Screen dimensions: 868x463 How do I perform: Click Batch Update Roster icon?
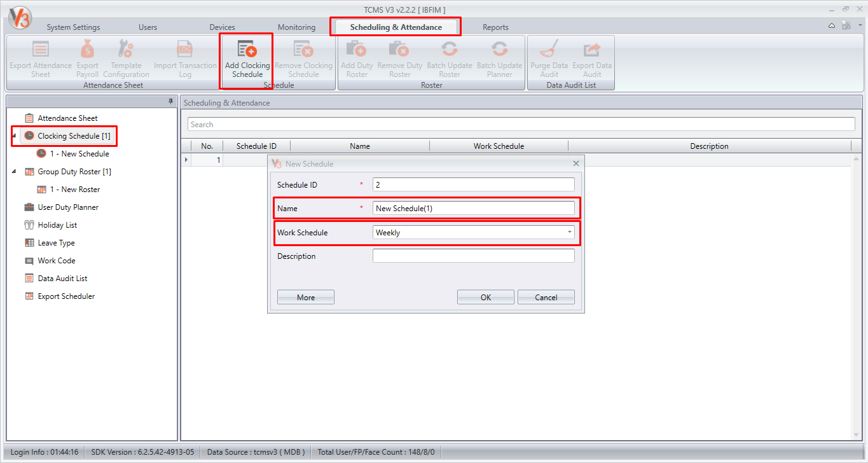click(x=450, y=50)
